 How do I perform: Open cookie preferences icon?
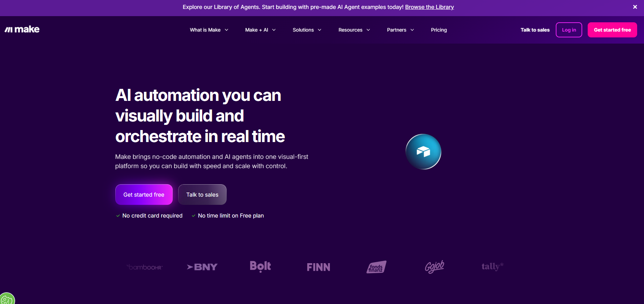click(7, 299)
